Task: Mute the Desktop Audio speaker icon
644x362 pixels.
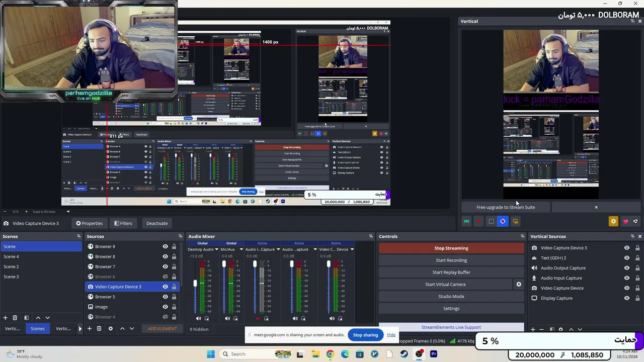Action: pos(198,318)
